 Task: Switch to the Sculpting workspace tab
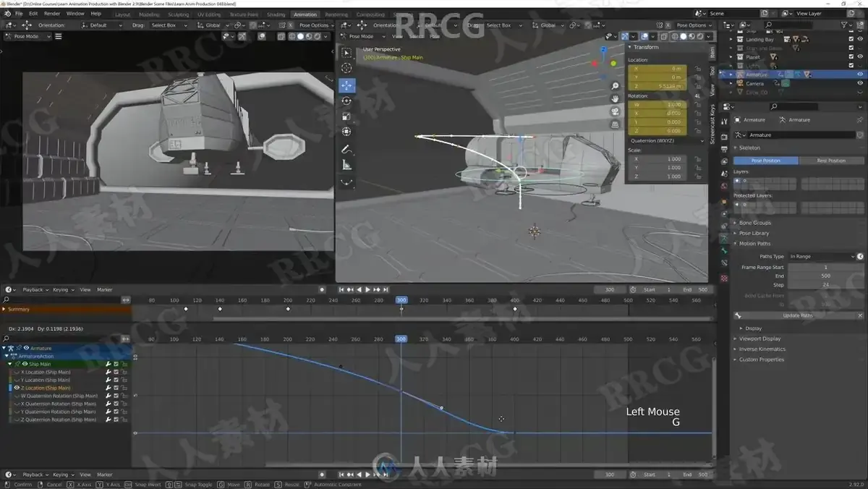pos(178,14)
